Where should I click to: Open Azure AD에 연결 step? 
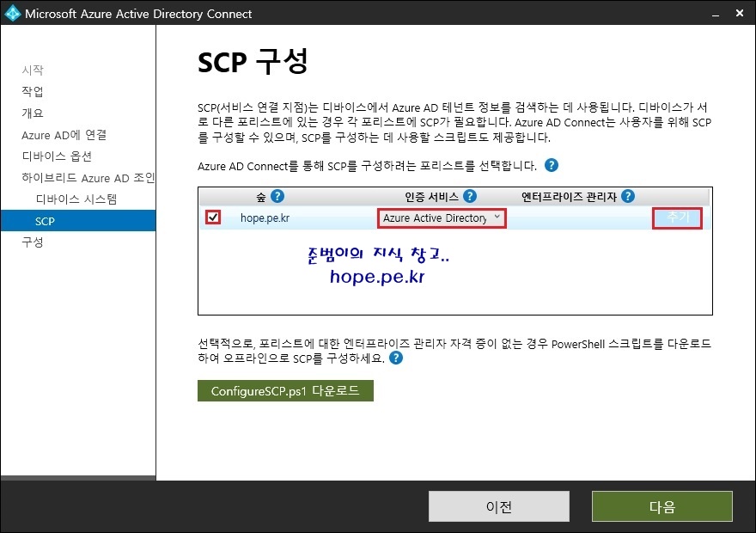(x=64, y=135)
